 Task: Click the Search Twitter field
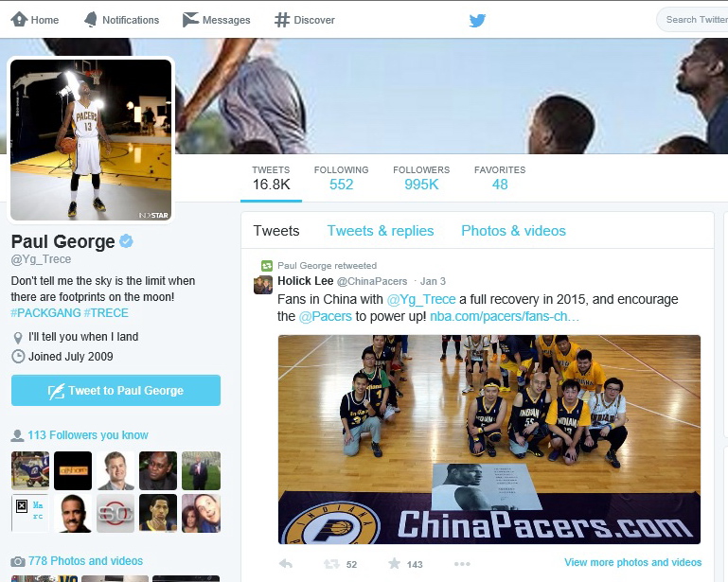(692, 20)
